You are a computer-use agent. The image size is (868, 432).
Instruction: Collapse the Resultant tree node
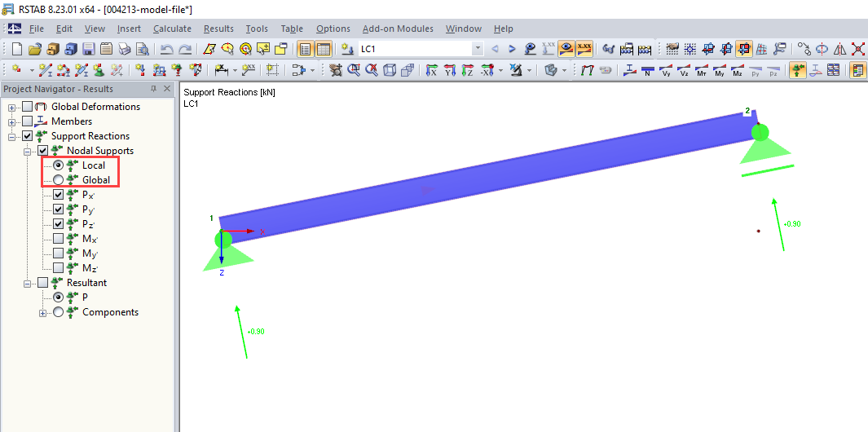(x=27, y=283)
